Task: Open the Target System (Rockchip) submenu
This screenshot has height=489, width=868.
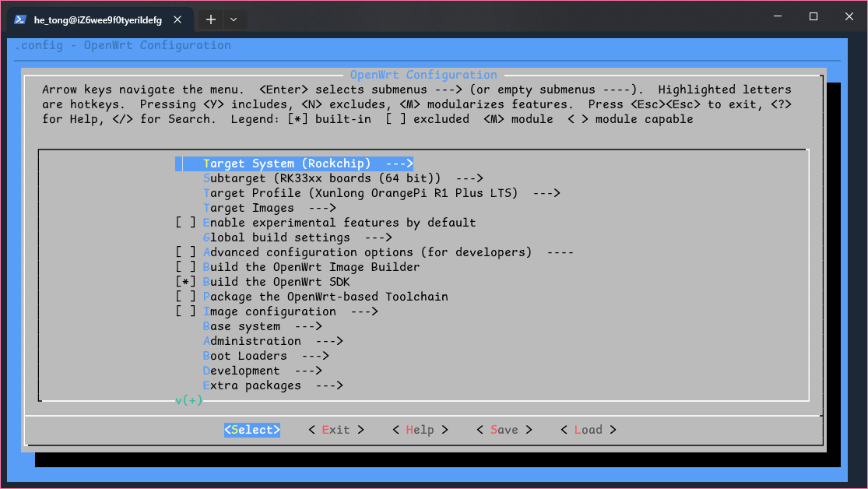Action: click(x=292, y=163)
